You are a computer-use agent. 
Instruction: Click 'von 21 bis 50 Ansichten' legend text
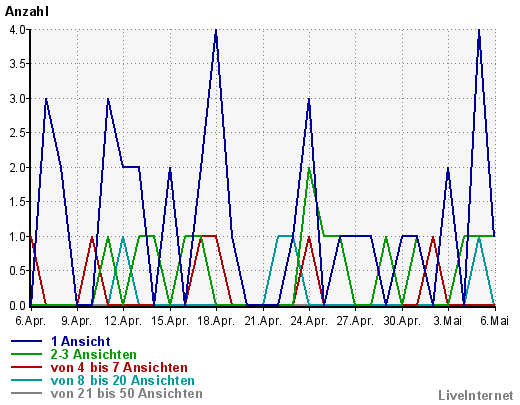[x=127, y=393]
